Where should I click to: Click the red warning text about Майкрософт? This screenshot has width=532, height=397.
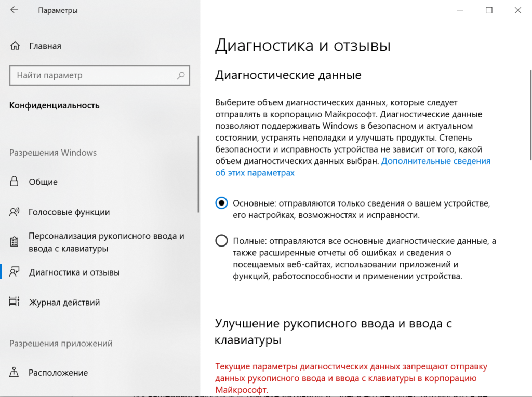pyautogui.click(x=351, y=378)
